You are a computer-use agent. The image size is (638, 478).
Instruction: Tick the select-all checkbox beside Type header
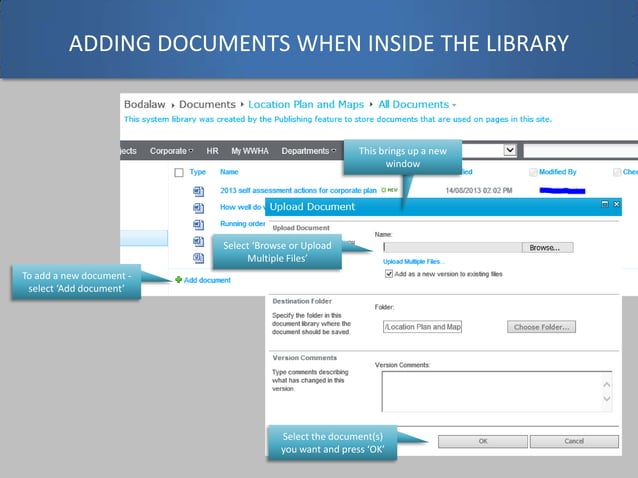pos(179,172)
